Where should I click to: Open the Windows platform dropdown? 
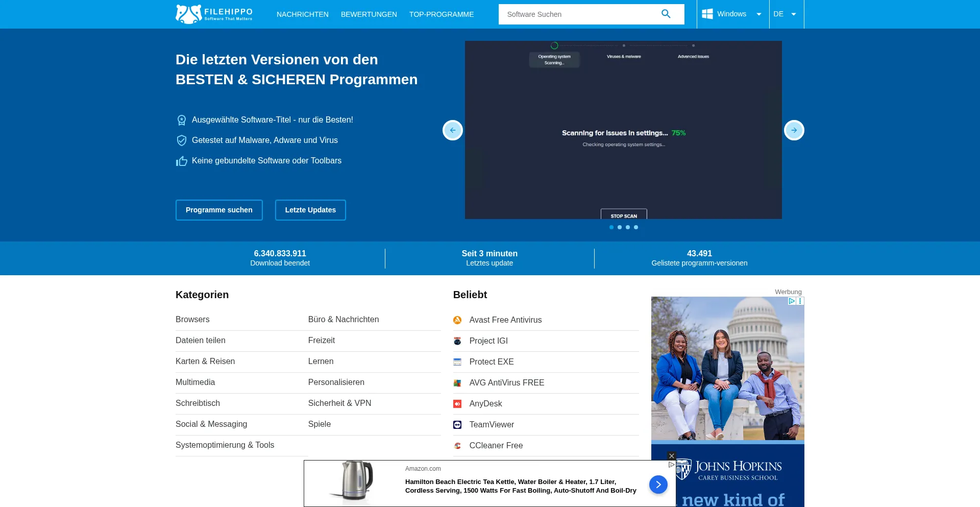click(732, 14)
